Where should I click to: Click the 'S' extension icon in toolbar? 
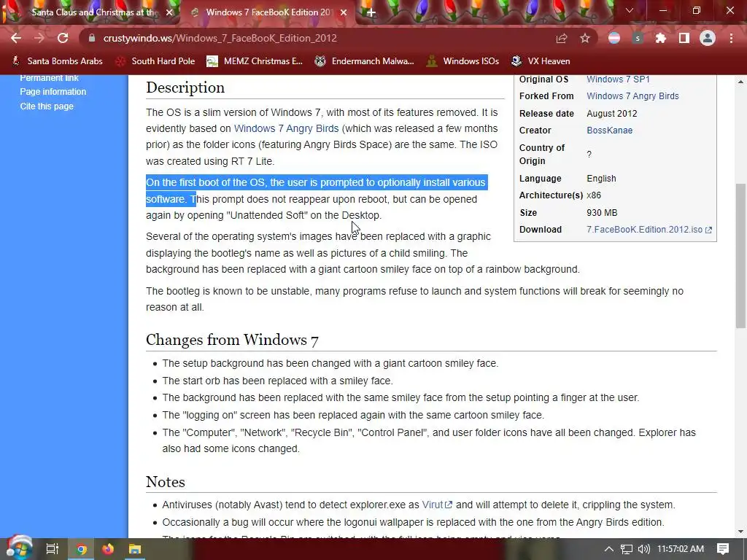[x=638, y=38]
